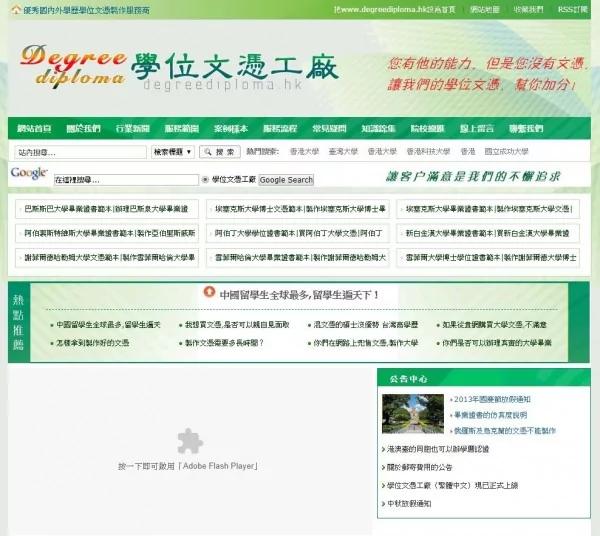600x536 pixels.
Task: Open the search type dropdown
Action: [173, 152]
